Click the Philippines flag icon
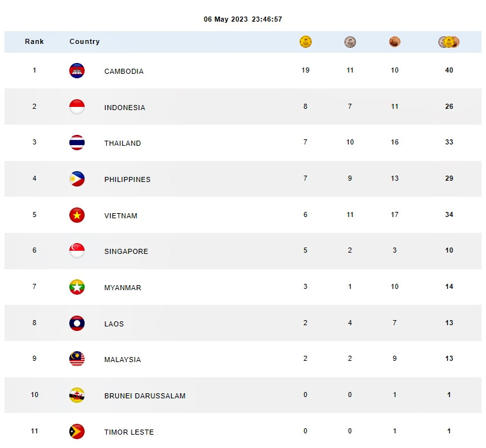The width and height of the screenshot is (486, 448). [77, 179]
